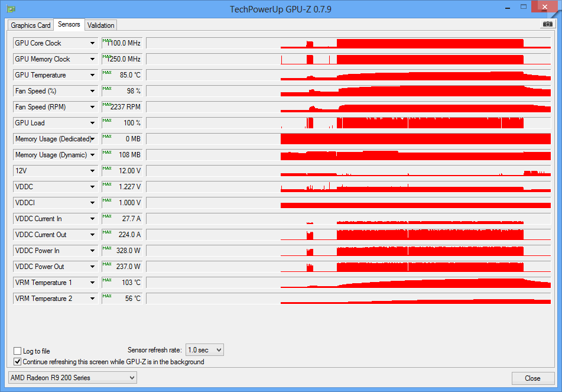Screen dimensions: 562x392
Task: Switch to the Graphics Card tab
Action: (31, 25)
